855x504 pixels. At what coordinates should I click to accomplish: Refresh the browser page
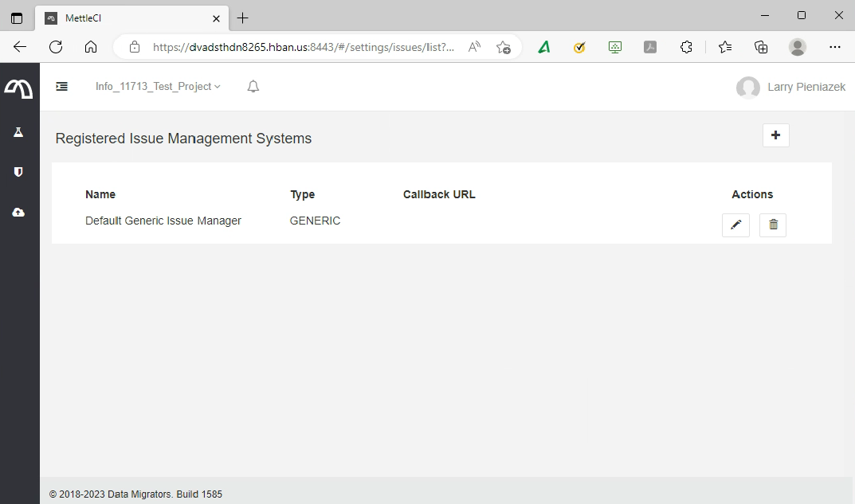[56, 47]
